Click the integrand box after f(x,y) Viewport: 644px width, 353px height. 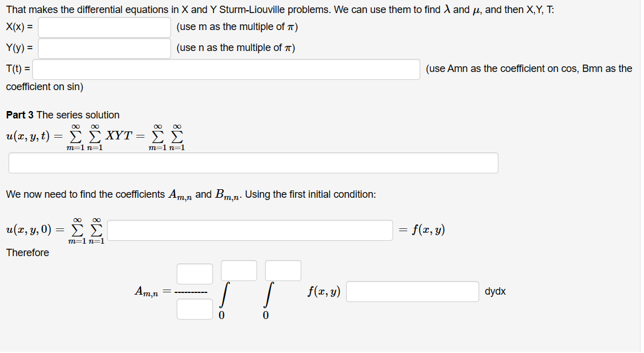pyautogui.click(x=412, y=291)
